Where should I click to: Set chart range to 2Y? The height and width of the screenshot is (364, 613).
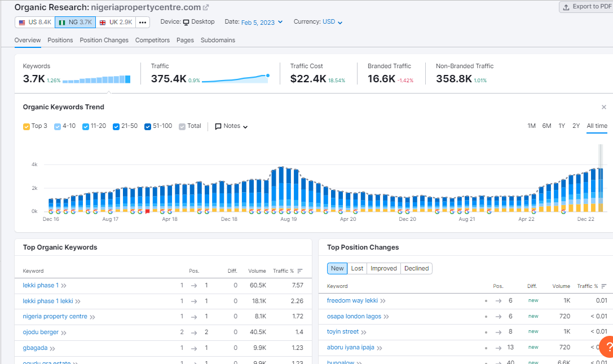576,126
